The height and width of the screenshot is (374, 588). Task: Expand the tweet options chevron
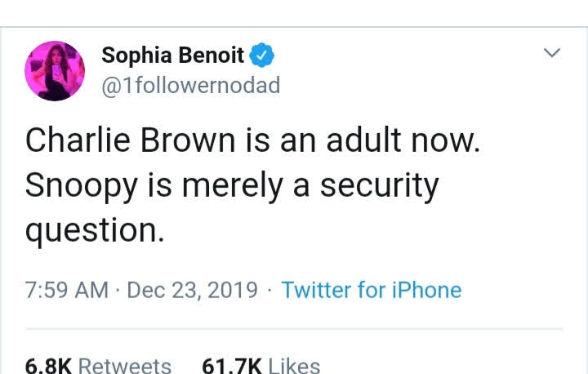[x=552, y=52]
